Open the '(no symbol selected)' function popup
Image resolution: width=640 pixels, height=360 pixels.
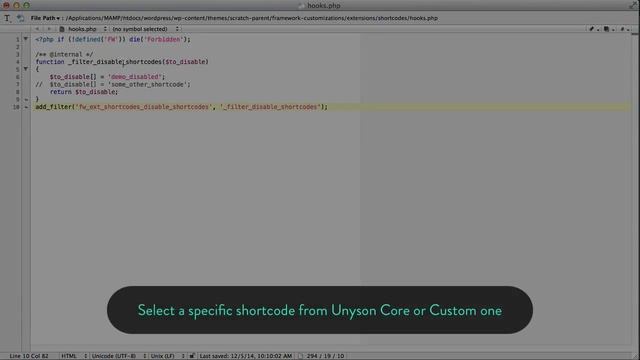(145, 29)
